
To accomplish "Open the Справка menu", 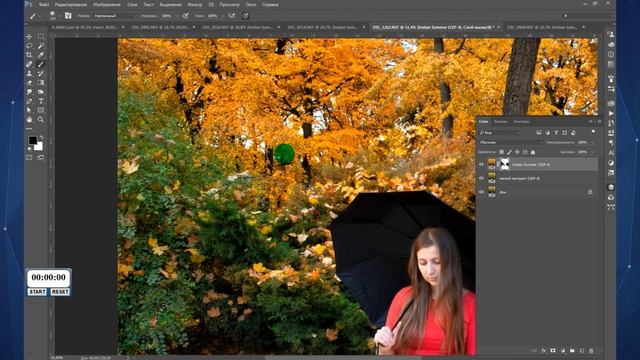I will (x=270, y=4).
